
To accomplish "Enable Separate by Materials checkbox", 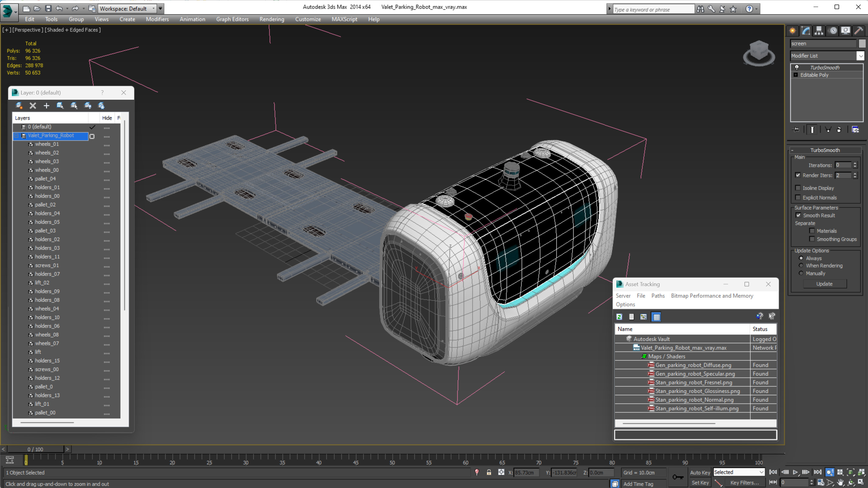I will click(x=812, y=231).
